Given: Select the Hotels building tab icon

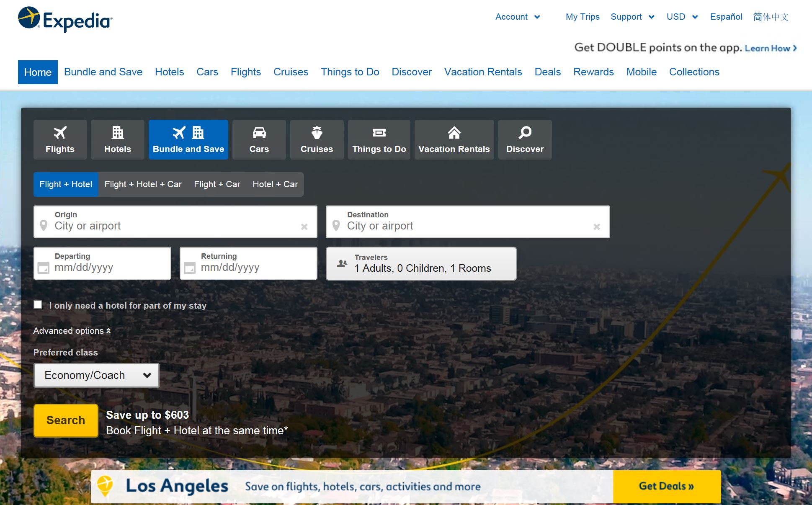Looking at the screenshot, I should pos(118,133).
